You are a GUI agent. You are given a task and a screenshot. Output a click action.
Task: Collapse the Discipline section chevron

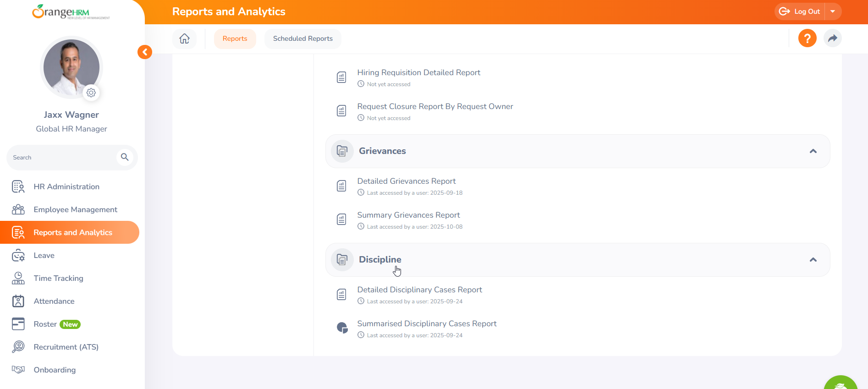click(x=813, y=260)
